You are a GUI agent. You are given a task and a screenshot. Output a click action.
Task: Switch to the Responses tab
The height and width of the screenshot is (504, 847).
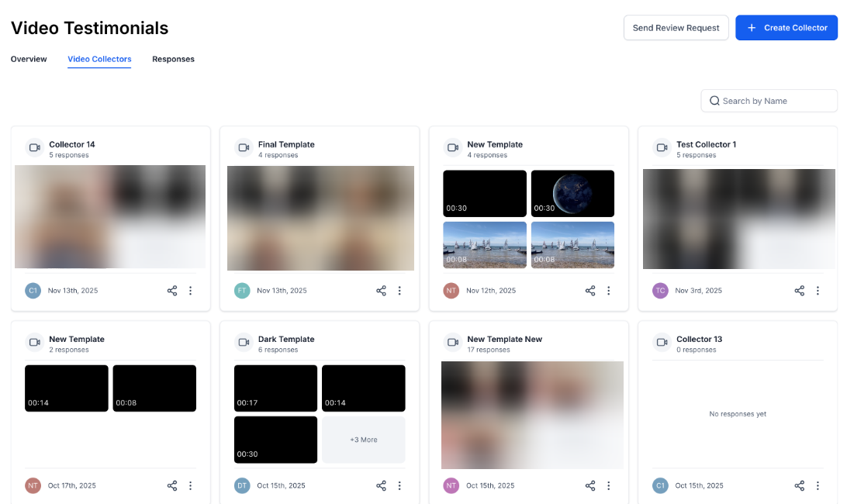(x=173, y=59)
